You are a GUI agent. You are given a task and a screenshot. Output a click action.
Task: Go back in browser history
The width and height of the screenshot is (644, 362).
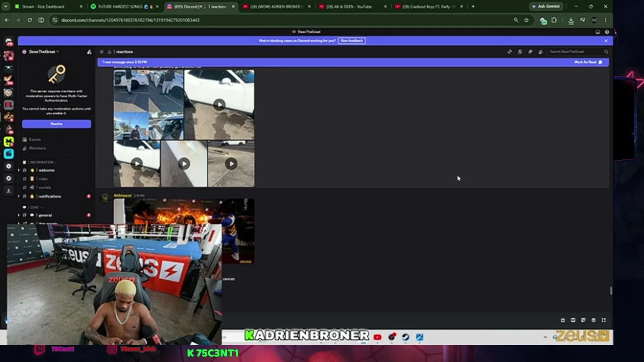click(x=7, y=20)
